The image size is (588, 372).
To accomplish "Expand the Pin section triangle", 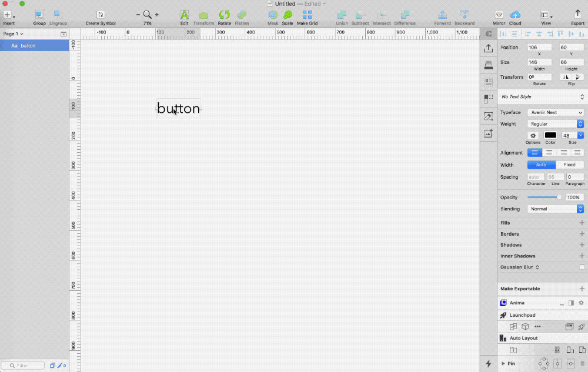I will click(503, 364).
